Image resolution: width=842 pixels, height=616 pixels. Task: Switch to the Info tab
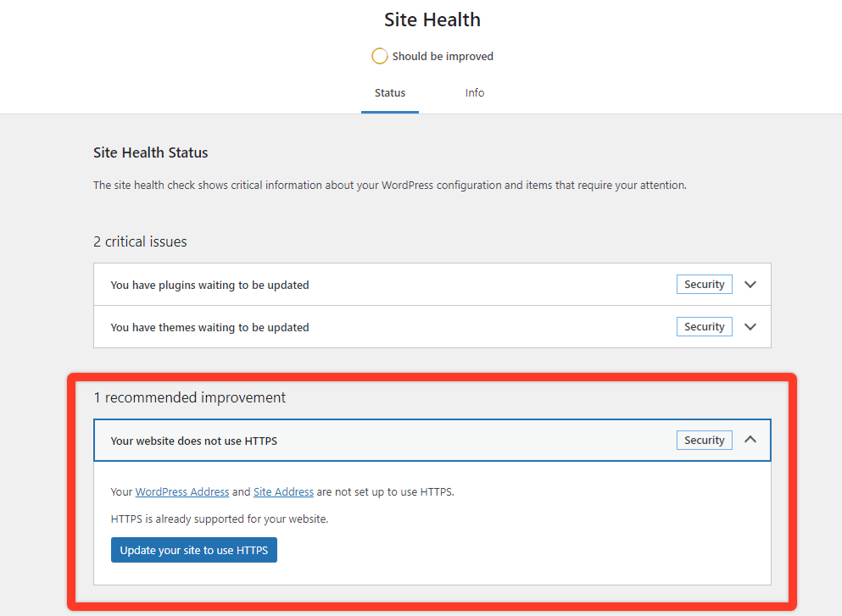click(x=475, y=93)
